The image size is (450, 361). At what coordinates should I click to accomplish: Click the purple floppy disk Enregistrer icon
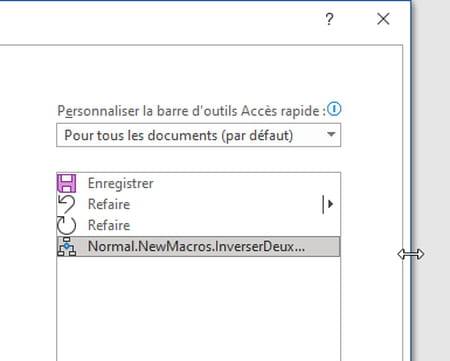point(67,183)
